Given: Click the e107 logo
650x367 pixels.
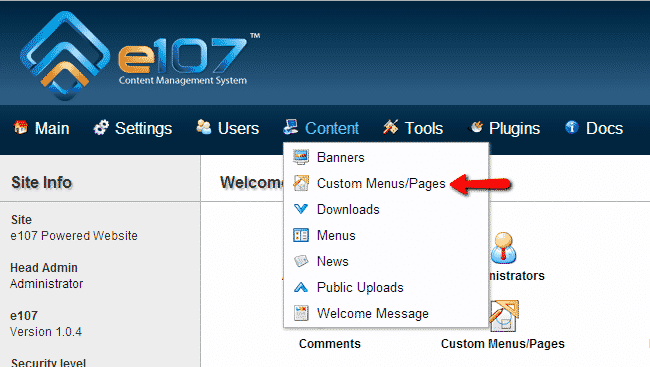Looking at the screenshot, I should point(140,56).
